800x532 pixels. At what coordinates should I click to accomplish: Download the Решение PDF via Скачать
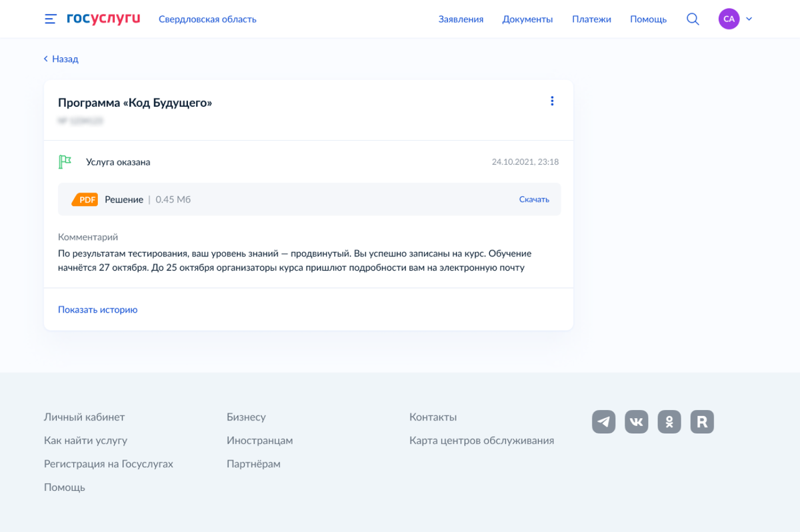(x=534, y=199)
